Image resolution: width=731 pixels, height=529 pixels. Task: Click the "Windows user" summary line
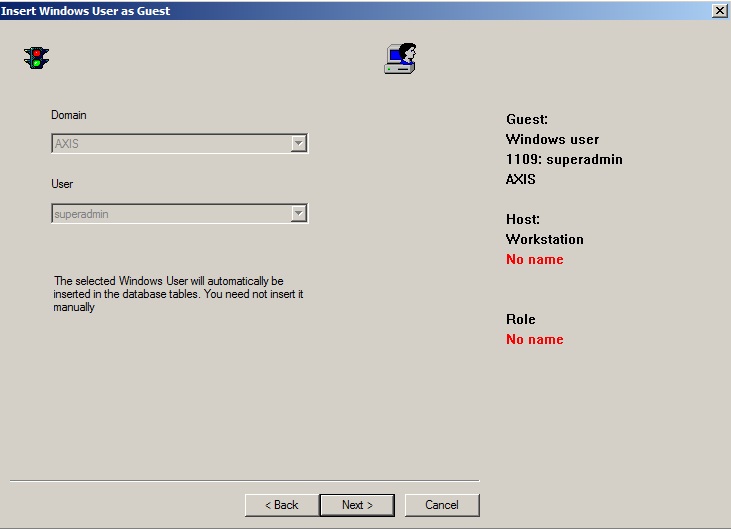[552, 139]
